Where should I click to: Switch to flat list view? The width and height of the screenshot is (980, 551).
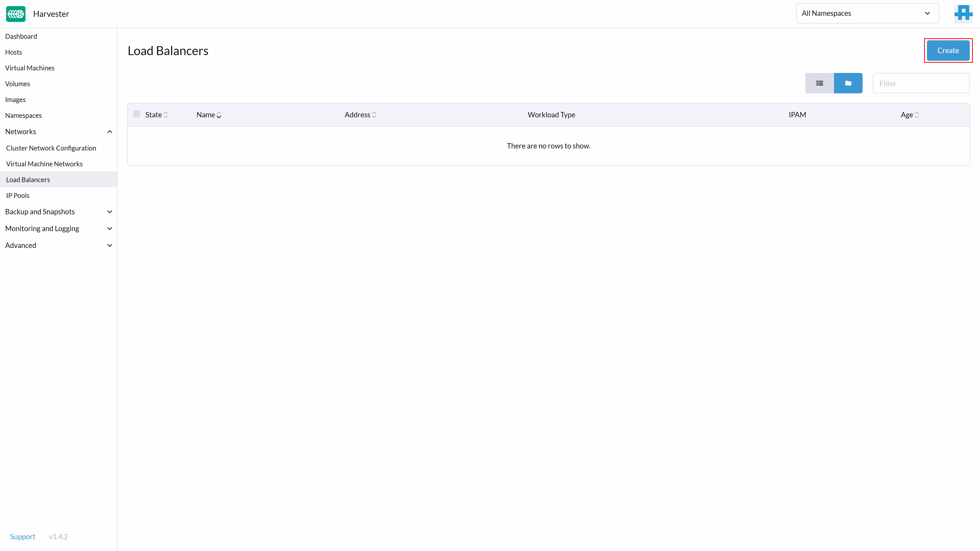(x=819, y=83)
